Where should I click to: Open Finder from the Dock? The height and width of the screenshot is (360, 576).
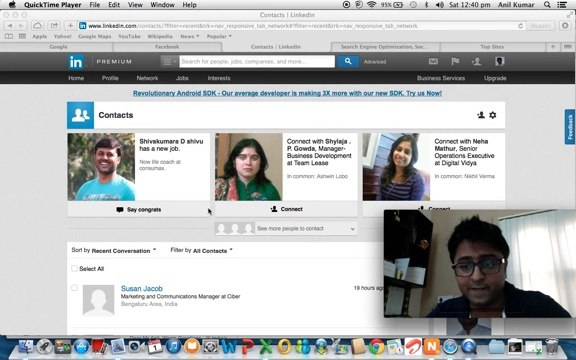pyautogui.click(x=25, y=346)
